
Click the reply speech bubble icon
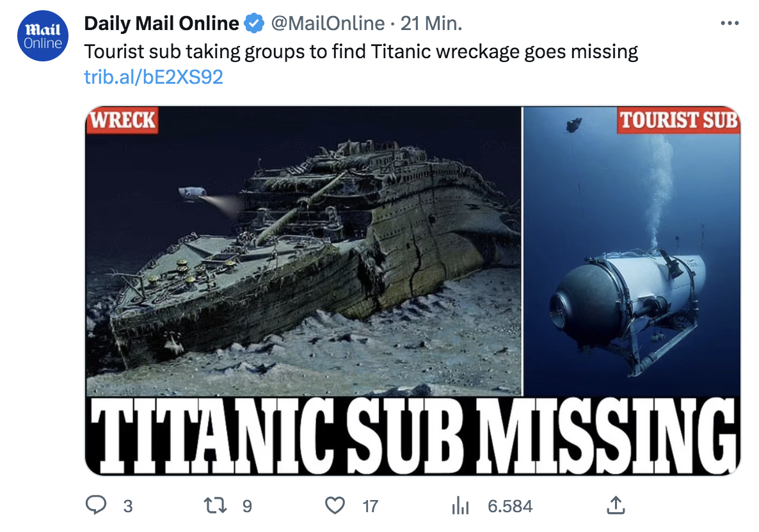[96, 506]
